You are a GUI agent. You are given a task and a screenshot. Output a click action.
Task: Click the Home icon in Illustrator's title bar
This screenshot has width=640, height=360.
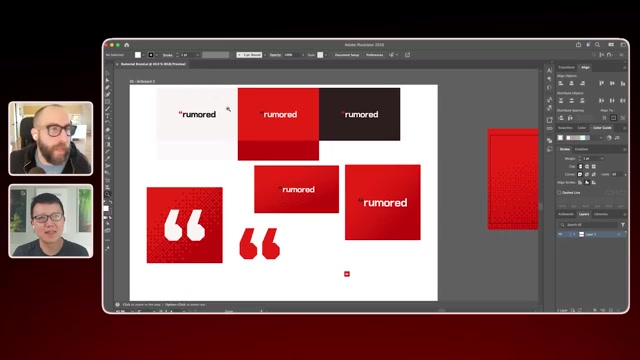click(127, 45)
